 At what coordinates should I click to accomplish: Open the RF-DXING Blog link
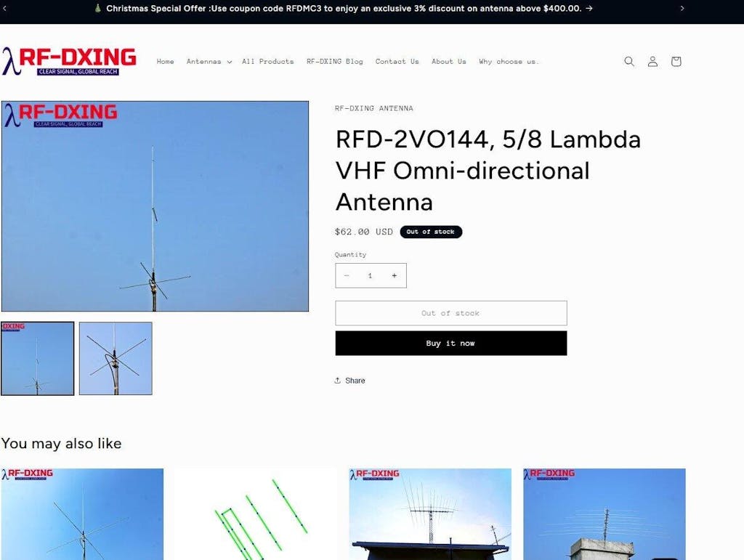[x=334, y=62]
